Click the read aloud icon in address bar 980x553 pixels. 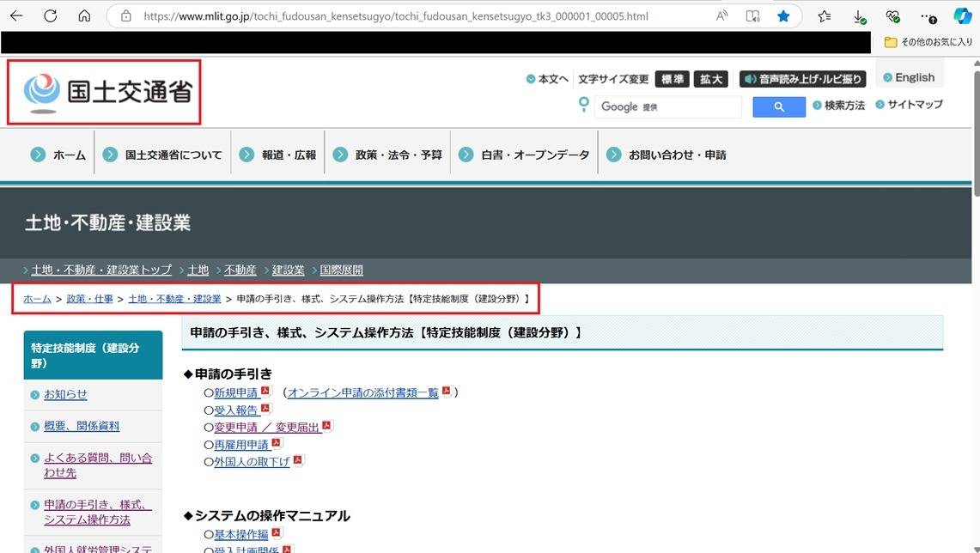722,15
